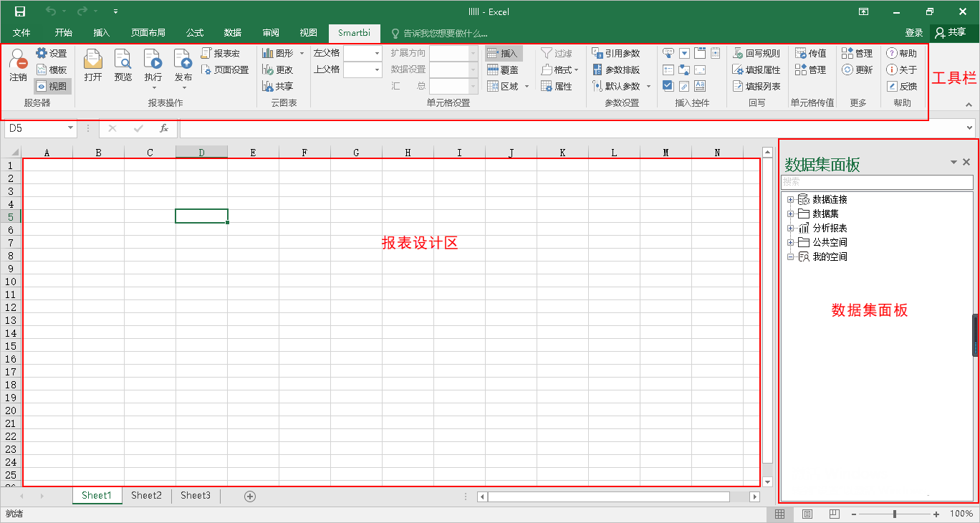Click the 反馈 feedback button
980x523 pixels.
[x=902, y=86]
